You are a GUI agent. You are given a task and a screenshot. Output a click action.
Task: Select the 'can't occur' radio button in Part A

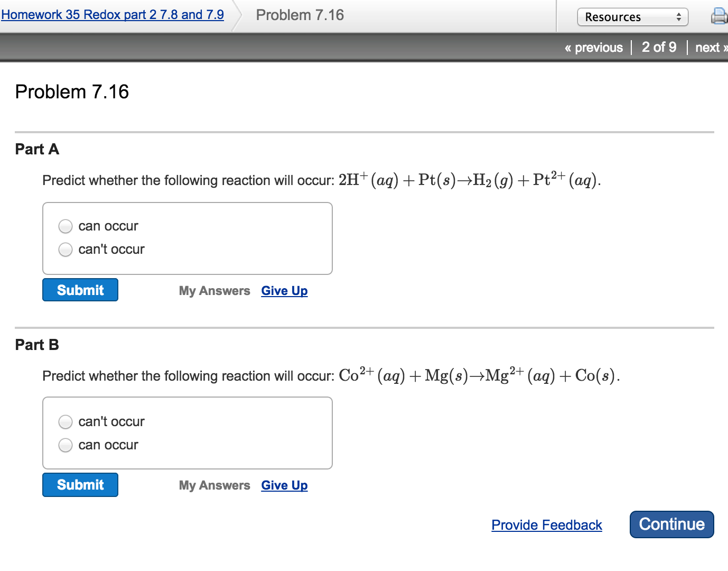65,249
